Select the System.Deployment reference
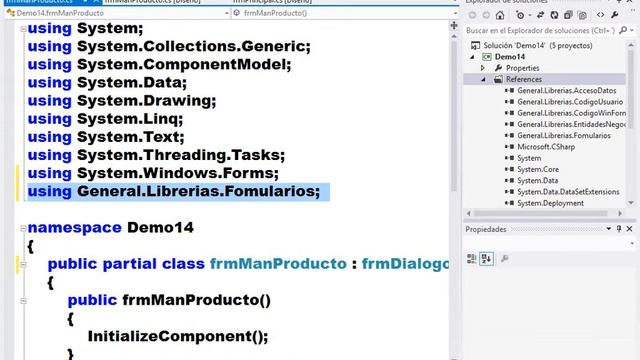The image size is (640, 360). 550,203
